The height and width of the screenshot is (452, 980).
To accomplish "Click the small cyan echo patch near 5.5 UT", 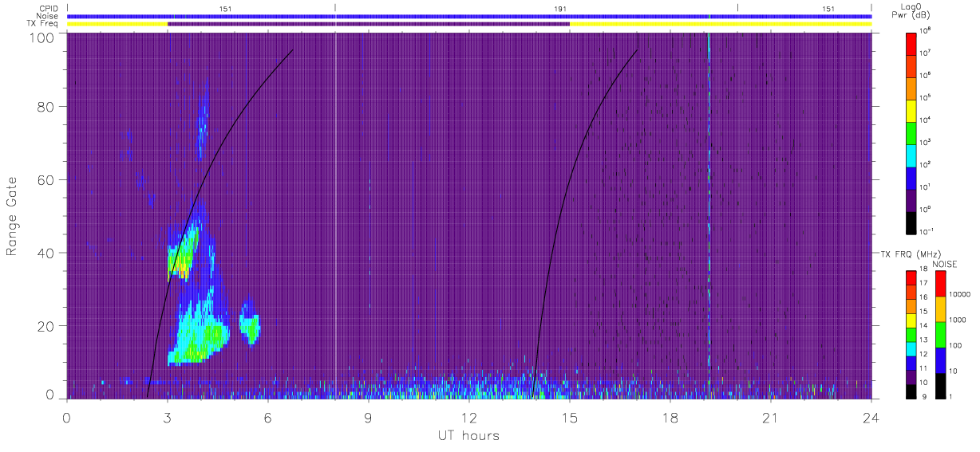I will pyautogui.click(x=251, y=327).
